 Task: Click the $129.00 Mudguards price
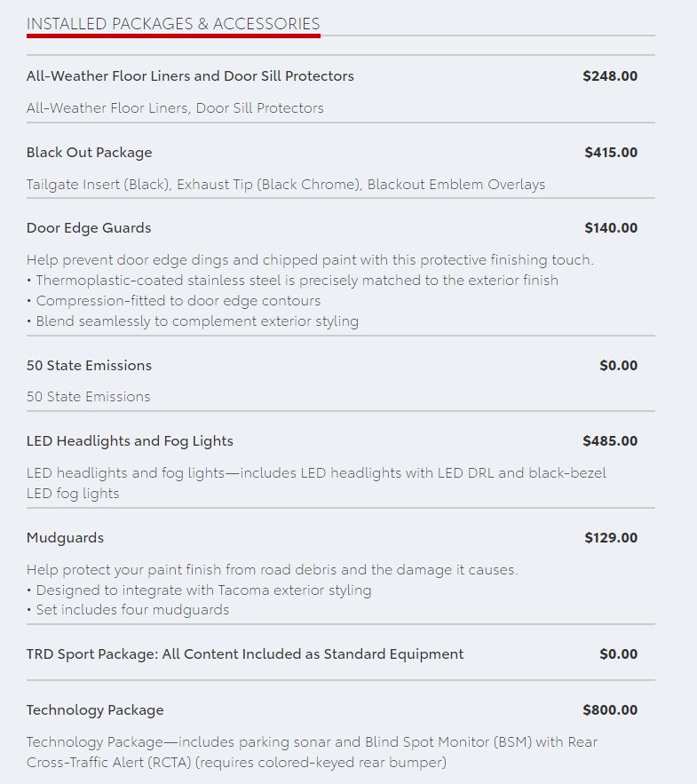(611, 538)
